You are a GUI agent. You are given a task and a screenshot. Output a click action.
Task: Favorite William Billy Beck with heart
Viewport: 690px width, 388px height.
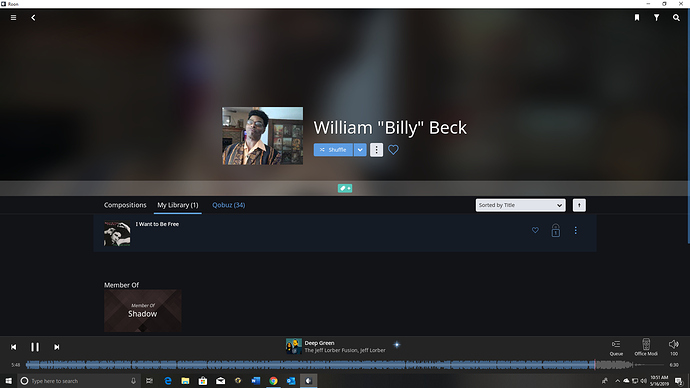[393, 150]
